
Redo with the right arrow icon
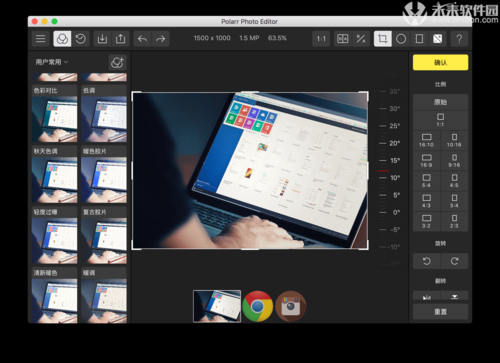coord(161,39)
